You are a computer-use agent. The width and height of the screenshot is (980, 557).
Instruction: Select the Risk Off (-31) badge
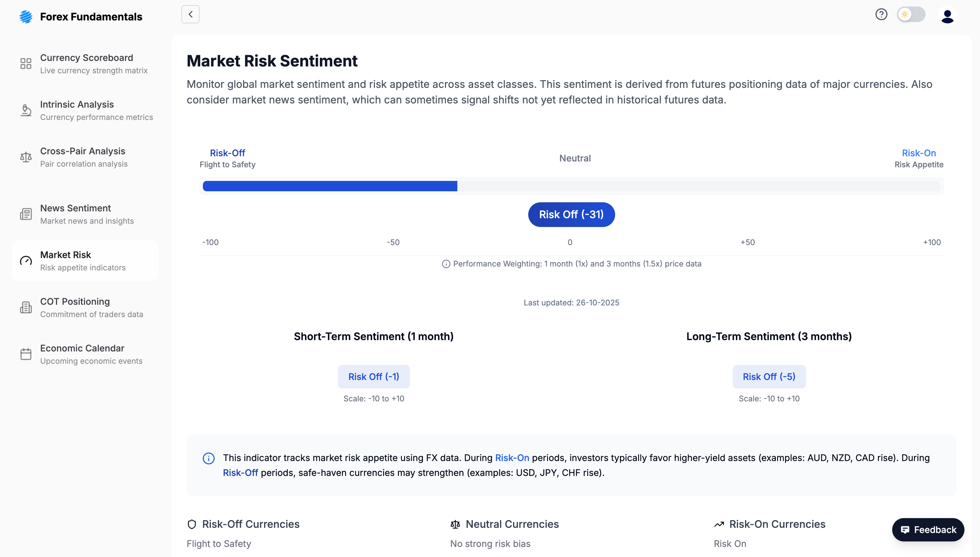571,214
